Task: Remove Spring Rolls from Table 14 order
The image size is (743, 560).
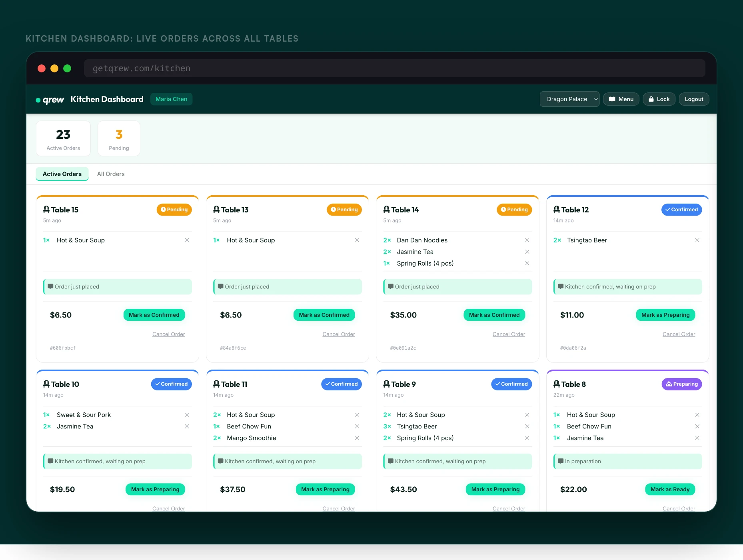Action: [527, 263]
